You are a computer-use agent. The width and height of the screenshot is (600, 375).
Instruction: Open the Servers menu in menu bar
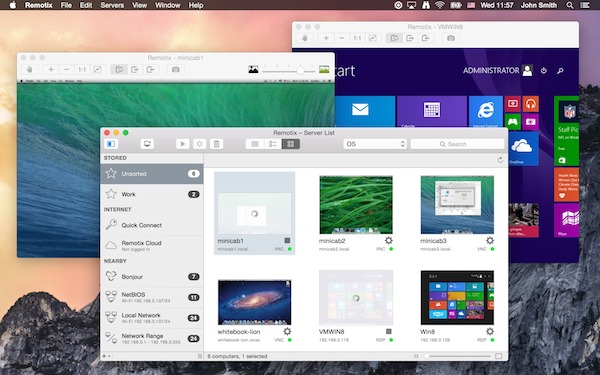coord(112,5)
